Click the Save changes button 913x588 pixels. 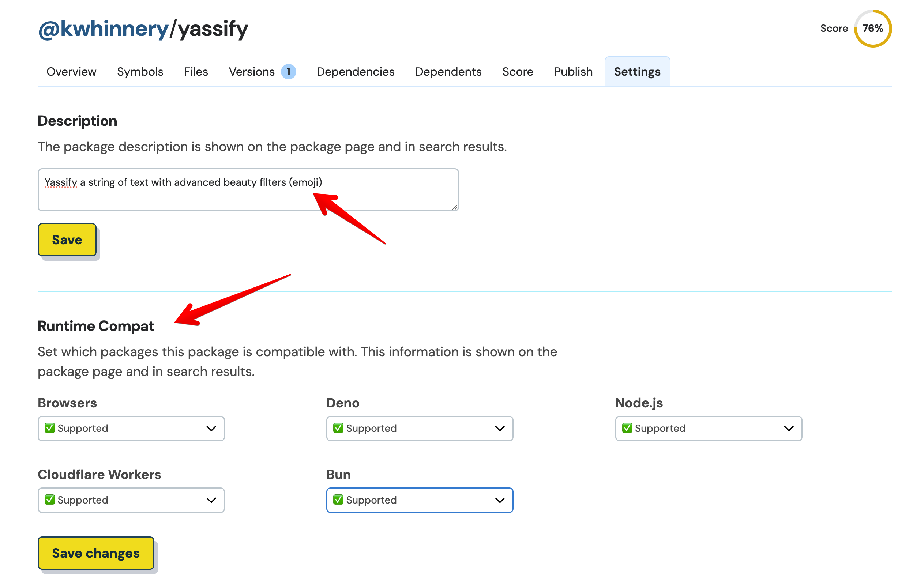[x=96, y=553]
